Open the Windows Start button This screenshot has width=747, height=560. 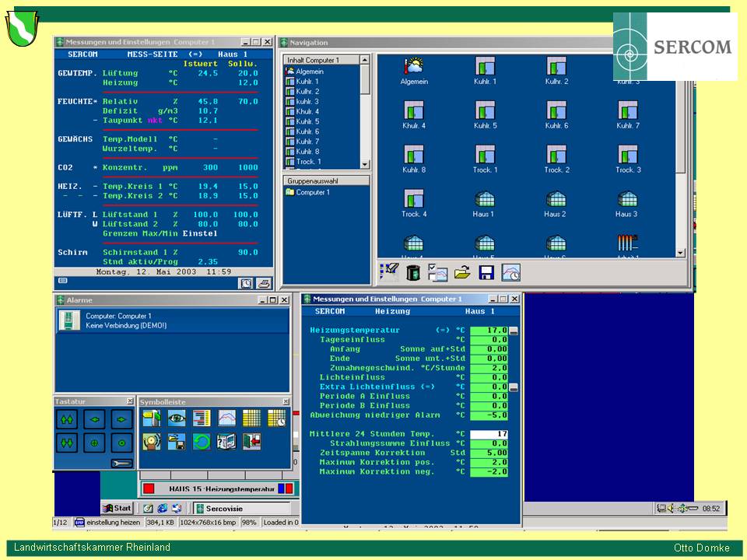(x=117, y=508)
